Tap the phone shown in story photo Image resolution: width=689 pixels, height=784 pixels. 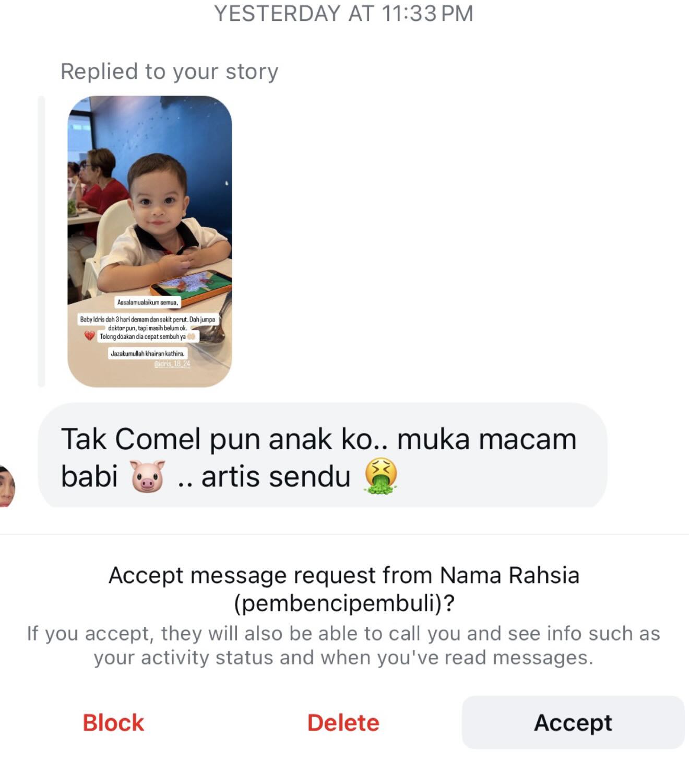coord(191,287)
